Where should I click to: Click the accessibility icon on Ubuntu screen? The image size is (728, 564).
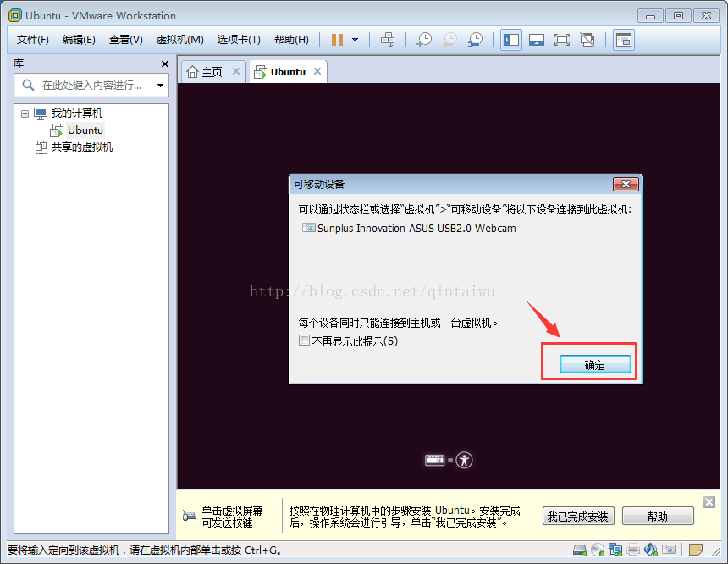point(464,460)
